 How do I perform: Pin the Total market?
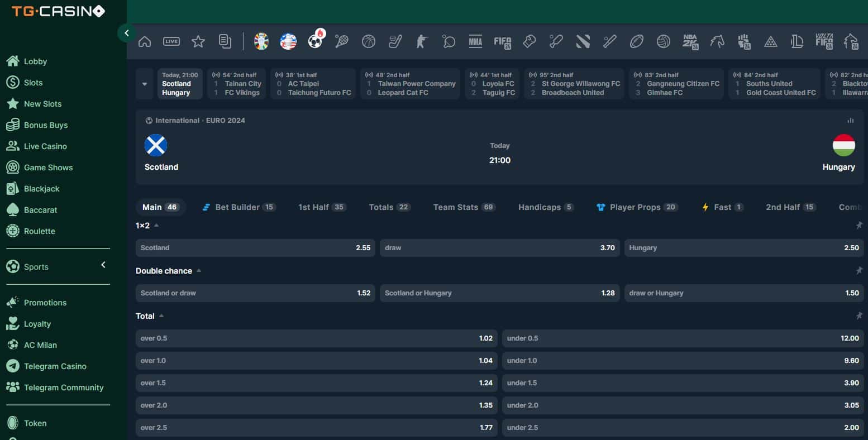click(x=859, y=315)
